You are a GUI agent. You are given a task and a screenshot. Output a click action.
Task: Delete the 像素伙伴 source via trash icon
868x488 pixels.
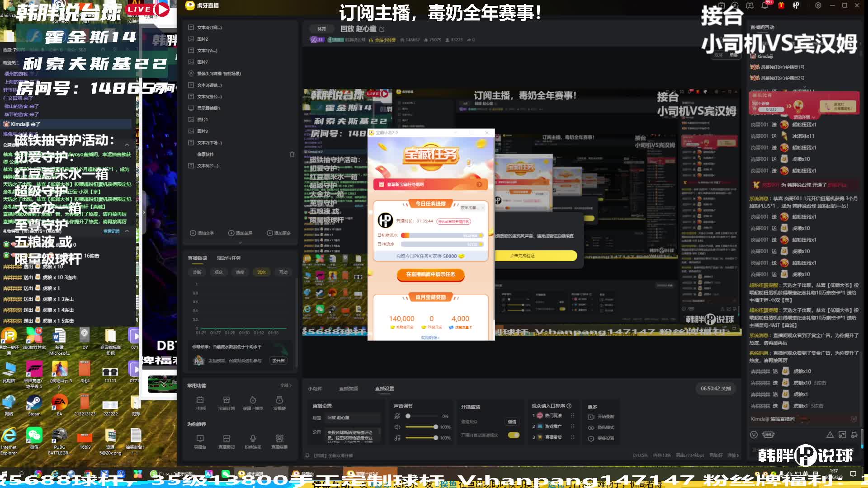(292, 154)
